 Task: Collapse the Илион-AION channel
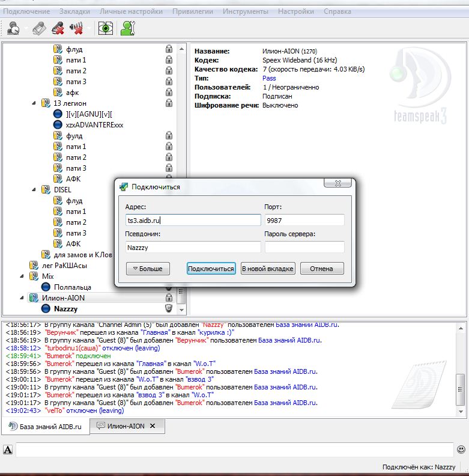pos(22,298)
